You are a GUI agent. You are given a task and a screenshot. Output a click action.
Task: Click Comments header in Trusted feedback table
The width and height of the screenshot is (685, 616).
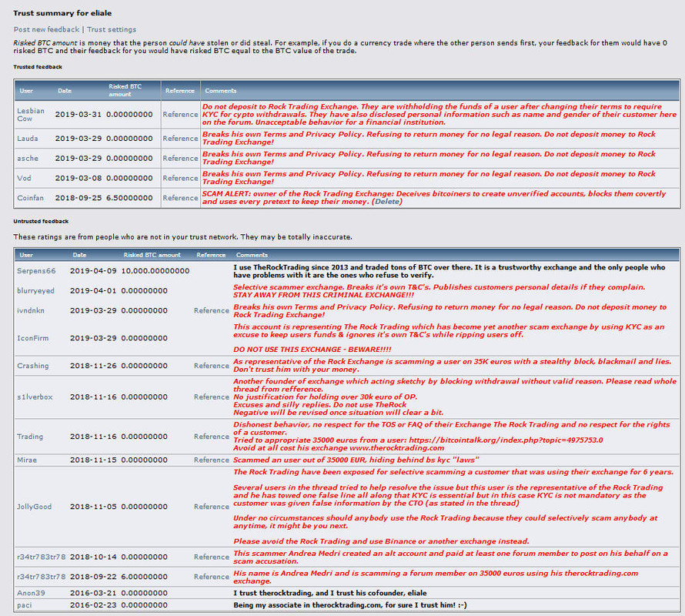(x=221, y=91)
